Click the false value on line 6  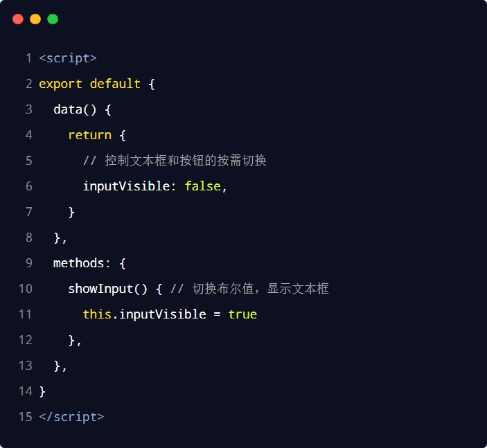[202, 186]
